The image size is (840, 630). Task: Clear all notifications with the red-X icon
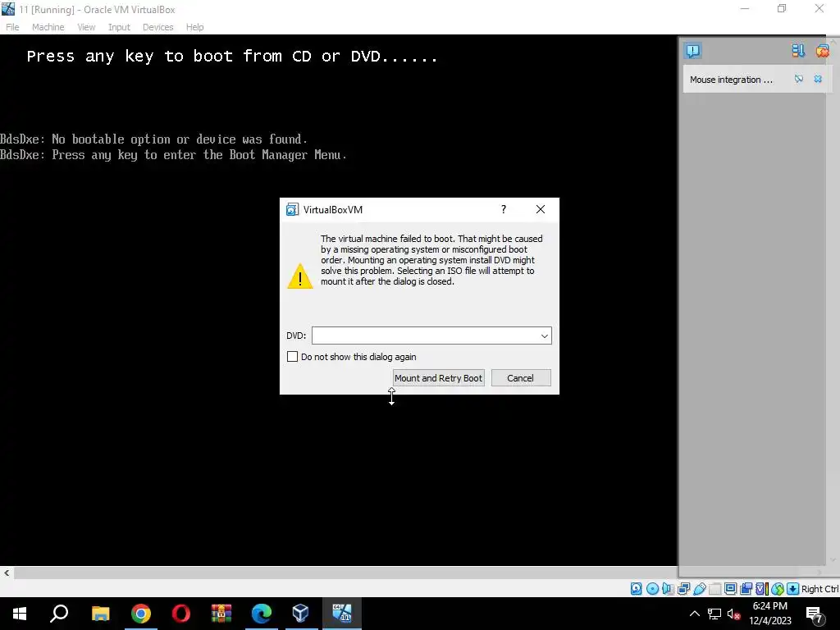(822, 51)
